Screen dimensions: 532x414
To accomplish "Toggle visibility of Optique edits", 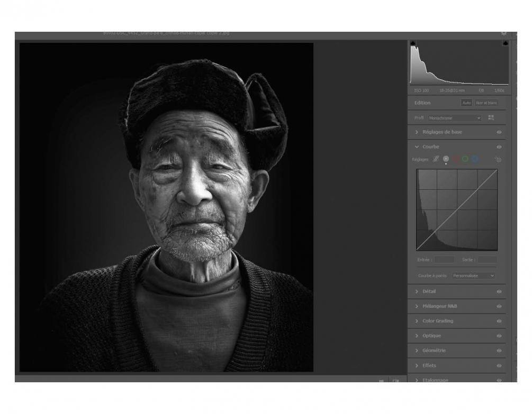I will (499, 336).
